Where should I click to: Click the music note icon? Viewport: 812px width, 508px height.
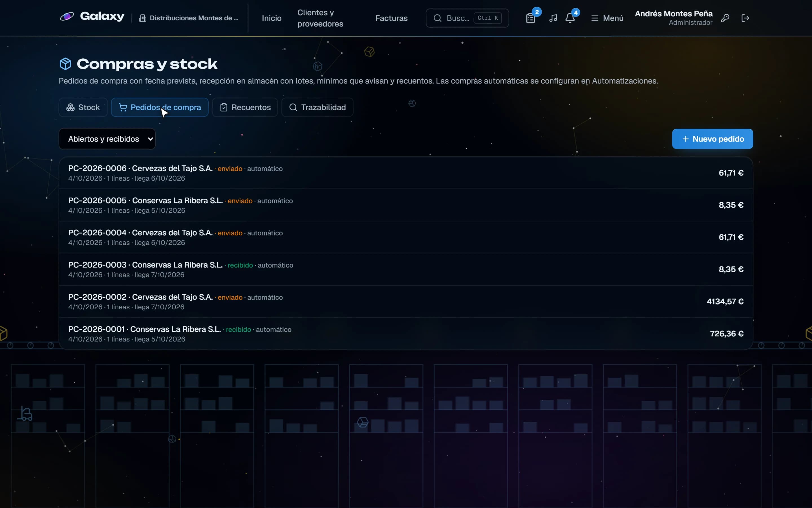pyautogui.click(x=553, y=18)
